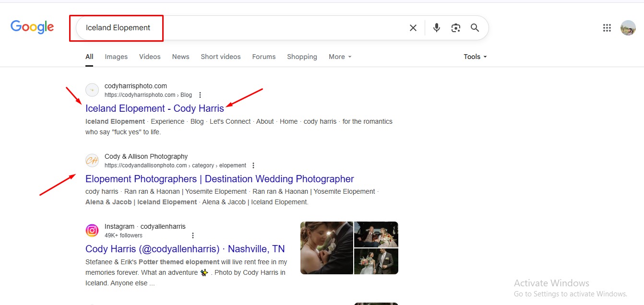Screen dimensions: 644x305
Task: Open options menu for the Instagram result
Action: 193,235
